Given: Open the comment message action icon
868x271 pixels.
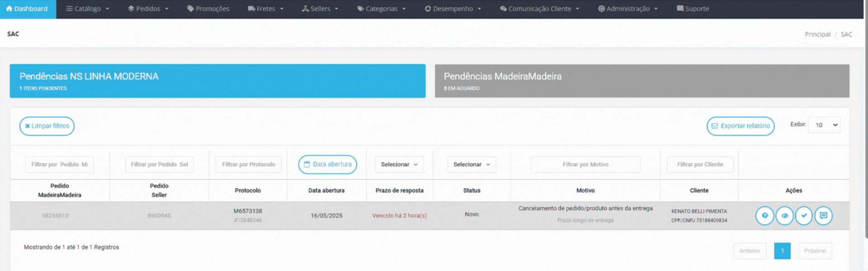Looking at the screenshot, I should [x=823, y=216].
